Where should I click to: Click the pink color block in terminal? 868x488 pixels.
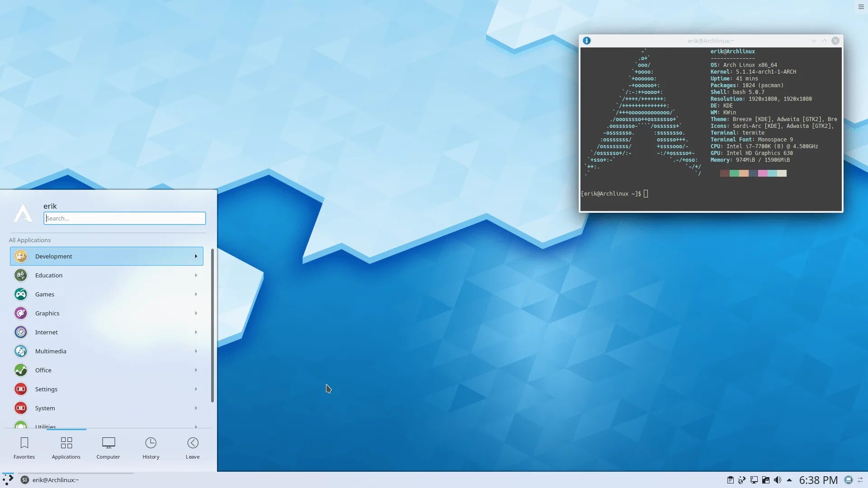[762, 174]
